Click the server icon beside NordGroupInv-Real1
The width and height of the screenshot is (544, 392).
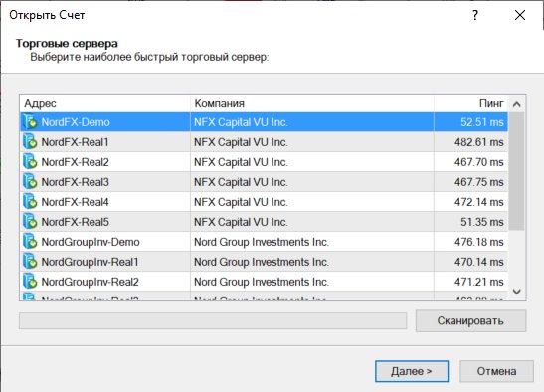pos(30,262)
